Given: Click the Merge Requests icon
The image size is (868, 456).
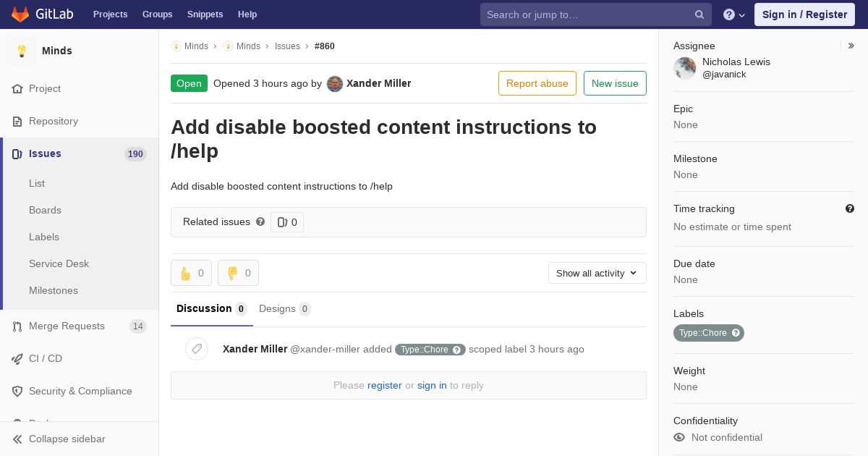Looking at the screenshot, I should click(x=17, y=326).
